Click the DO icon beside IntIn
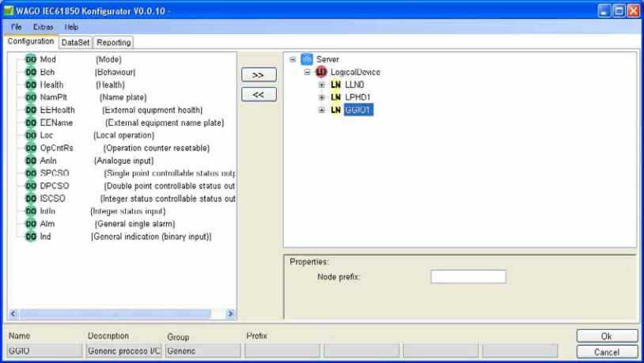The width and height of the screenshot is (644, 363). pyautogui.click(x=31, y=211)
